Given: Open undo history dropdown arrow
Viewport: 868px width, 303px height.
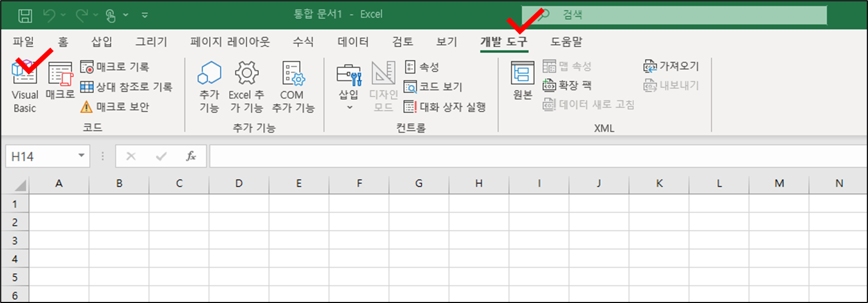Looking at the screenshot, I should point(63,15).
